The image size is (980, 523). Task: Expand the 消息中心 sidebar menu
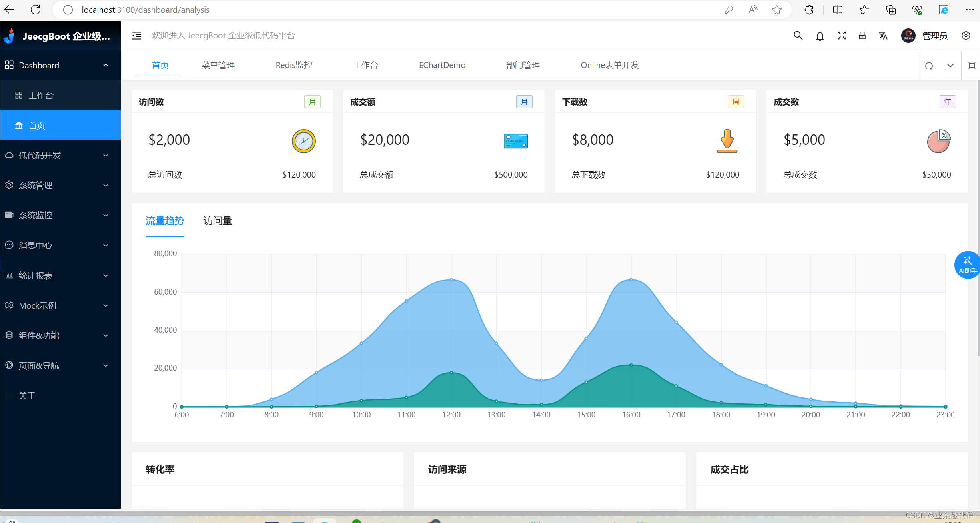coord(60,245)
